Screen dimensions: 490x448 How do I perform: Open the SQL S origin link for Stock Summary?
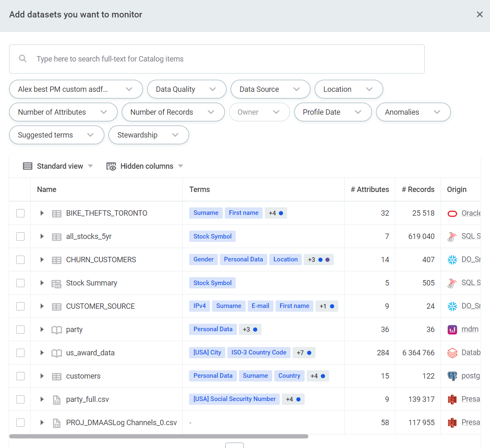pyautogui.click(x=470, y=283)
